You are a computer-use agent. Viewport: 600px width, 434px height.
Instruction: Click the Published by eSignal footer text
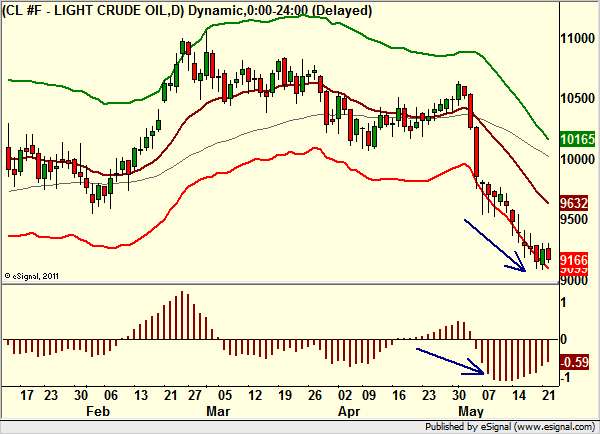click(x=510, y=427)
